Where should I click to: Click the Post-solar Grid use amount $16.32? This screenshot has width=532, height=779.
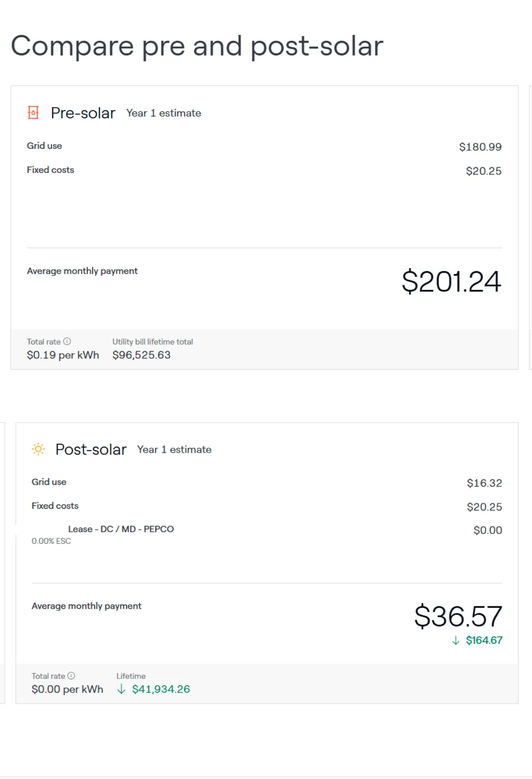pos(484,483)
